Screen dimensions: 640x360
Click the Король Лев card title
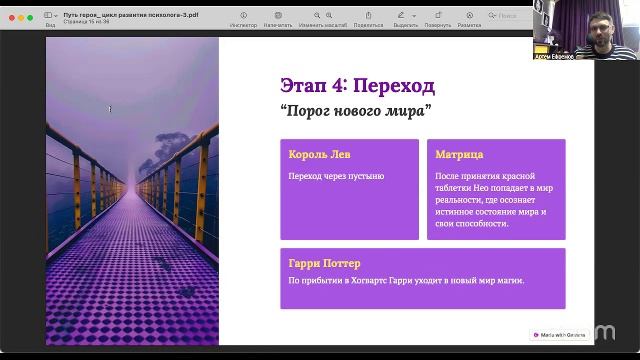319,154
